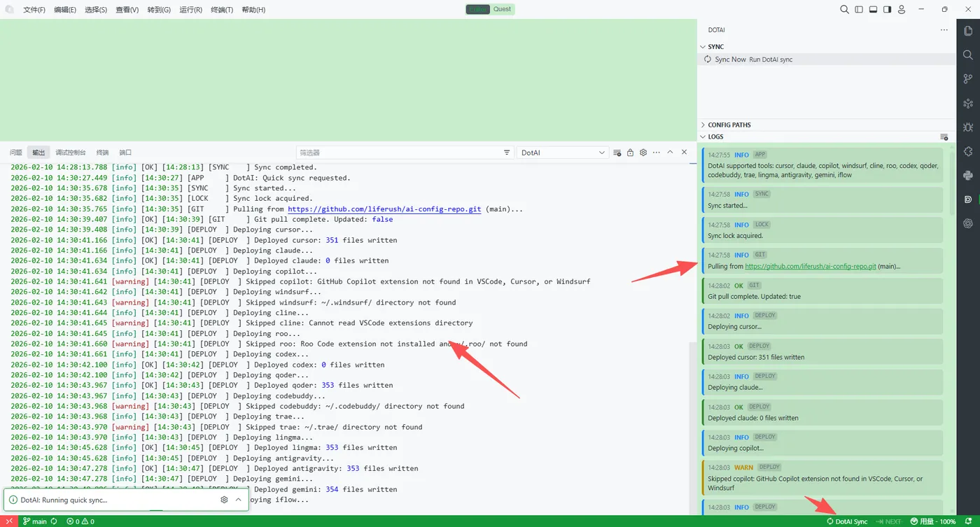Collapse the DotAI sync notification
Viewport: 980px width, 527px height.
(x=238, y=500)
